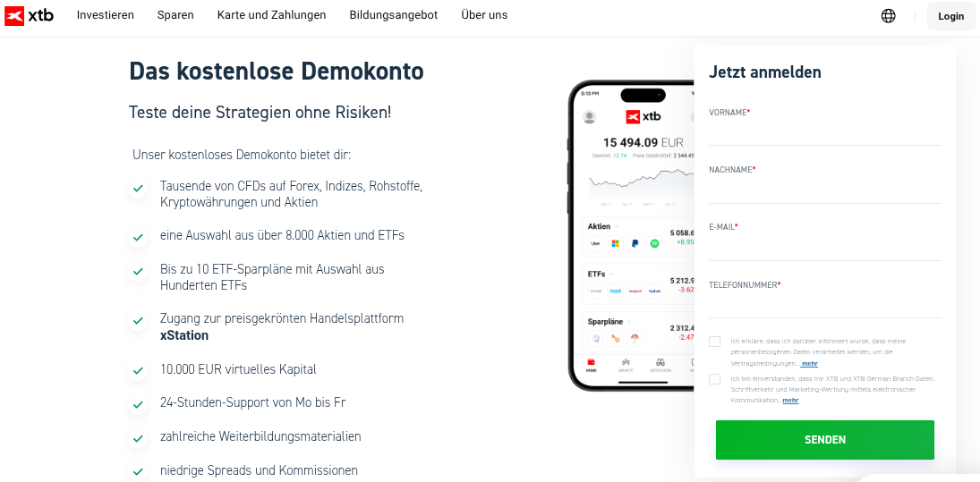Click the Aktien arrow in phone mockup
This screenshot has width=980, height=482.
point(617,226)
